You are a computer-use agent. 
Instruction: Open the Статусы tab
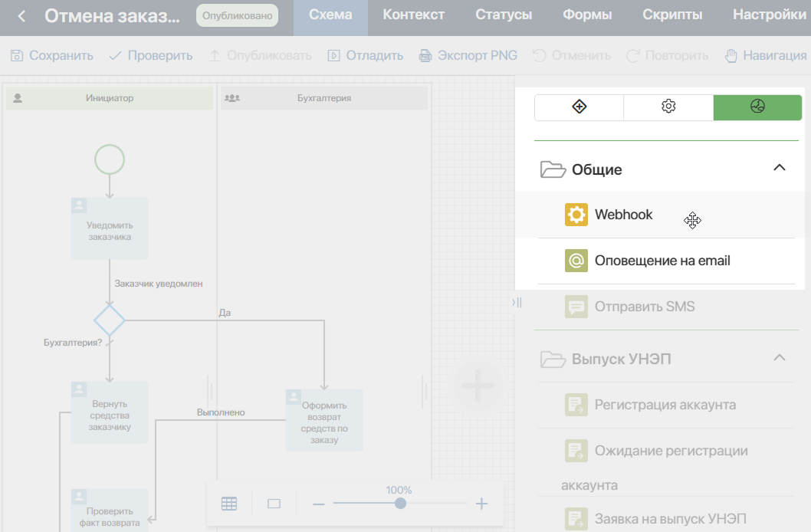(504, 15)
